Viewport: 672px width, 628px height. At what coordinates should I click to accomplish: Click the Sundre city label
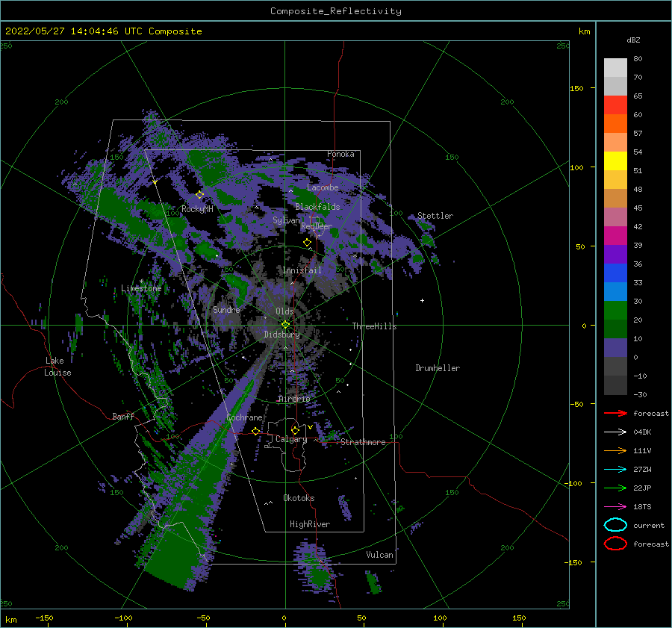coord(226,309)
